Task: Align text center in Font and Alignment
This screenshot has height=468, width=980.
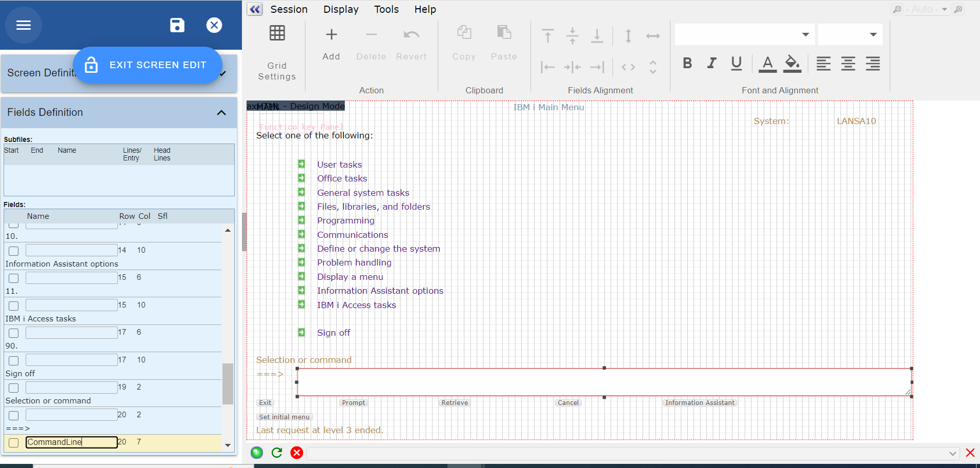Action: (848, 64)
